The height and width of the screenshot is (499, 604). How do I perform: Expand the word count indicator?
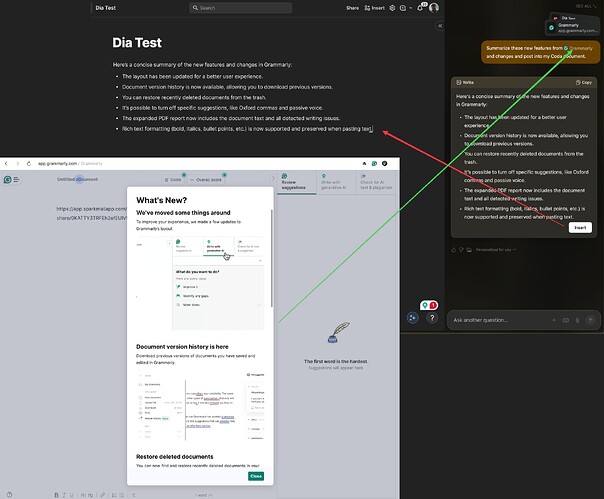pyautogui.click(x=203, y=495)
